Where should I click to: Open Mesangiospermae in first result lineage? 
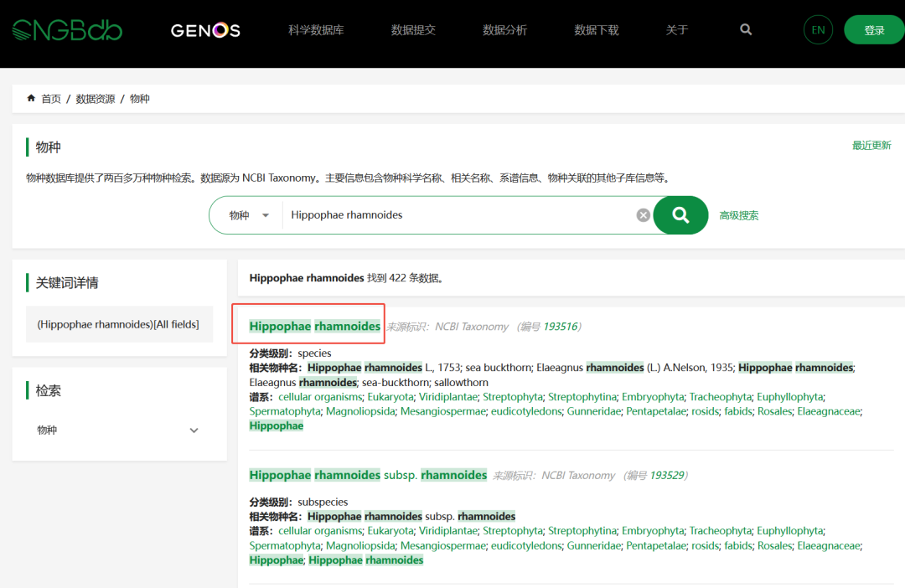(443, 411)
